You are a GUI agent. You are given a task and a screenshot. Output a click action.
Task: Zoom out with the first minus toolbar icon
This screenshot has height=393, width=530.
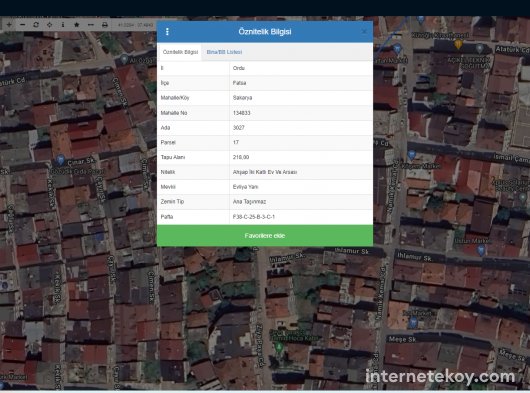(22, 25)
